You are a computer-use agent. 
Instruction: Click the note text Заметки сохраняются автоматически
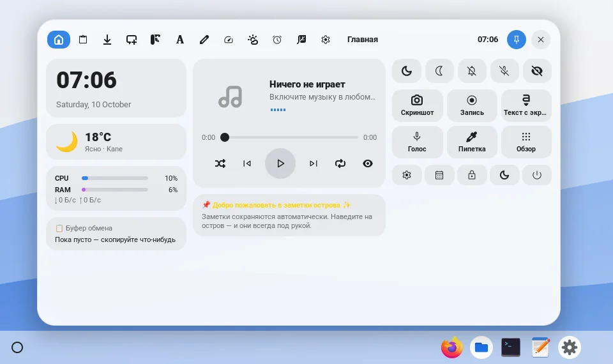click(x=287, y=221)
